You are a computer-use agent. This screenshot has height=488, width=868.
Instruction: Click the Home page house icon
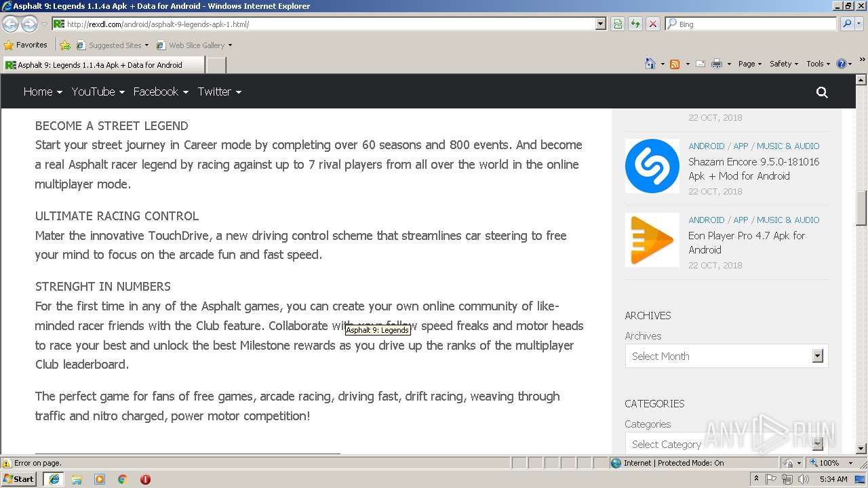[x=650, y=64]
